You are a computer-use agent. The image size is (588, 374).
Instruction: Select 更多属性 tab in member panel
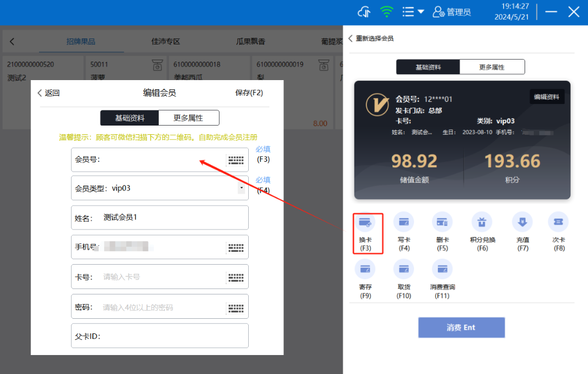tap(492, 67)
